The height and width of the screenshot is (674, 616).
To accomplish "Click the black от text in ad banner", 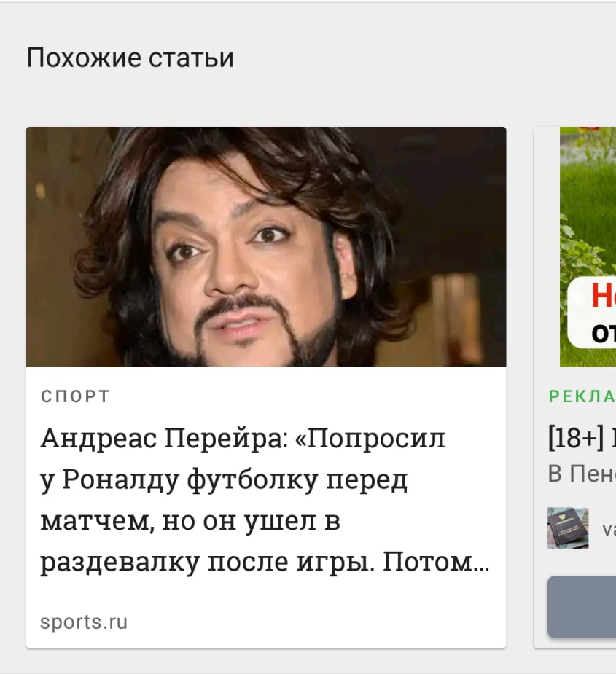I will coord(604,333).
